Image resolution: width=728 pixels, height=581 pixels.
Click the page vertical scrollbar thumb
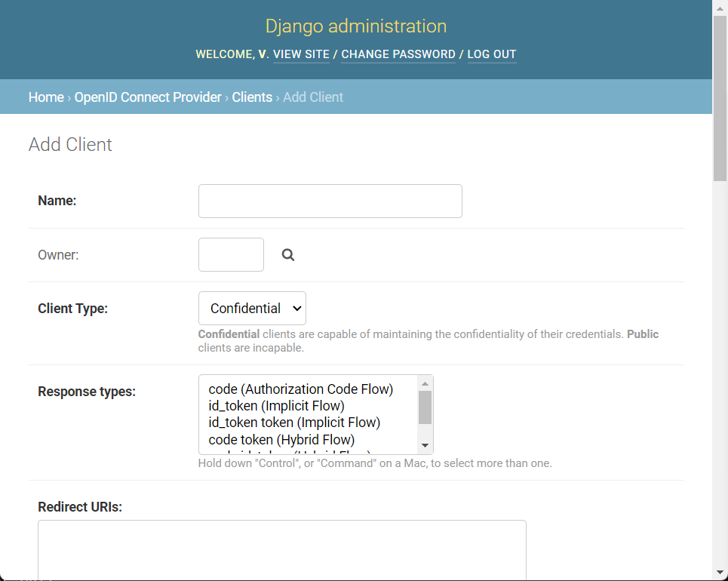pos(720,98)
